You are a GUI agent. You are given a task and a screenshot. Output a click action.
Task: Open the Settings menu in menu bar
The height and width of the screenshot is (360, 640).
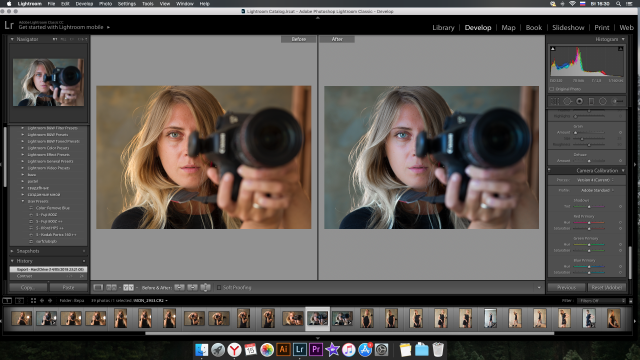coord(127,4)
